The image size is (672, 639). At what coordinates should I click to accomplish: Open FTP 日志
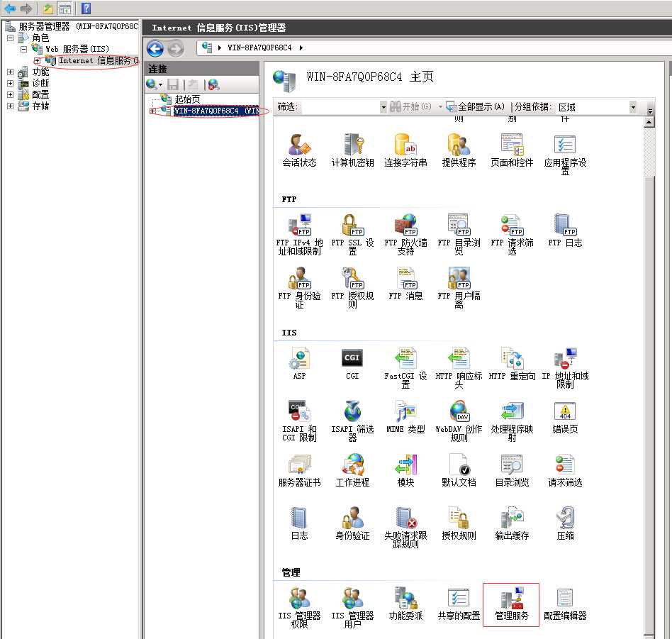coord(565,230)
